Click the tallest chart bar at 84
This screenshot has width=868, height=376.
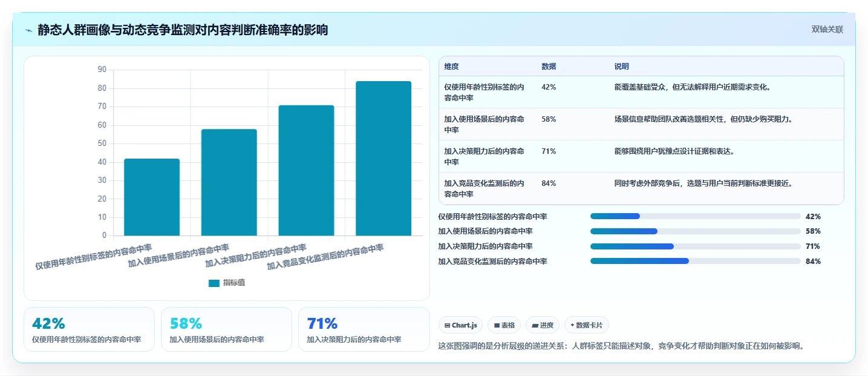(383, 159)
